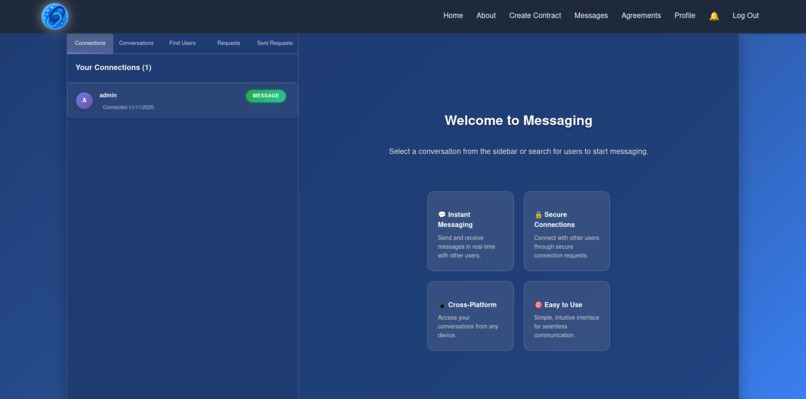Screen dimensions: 806x399
Task: Open Messages in navigation bar
Action: (x=591, y=15)
